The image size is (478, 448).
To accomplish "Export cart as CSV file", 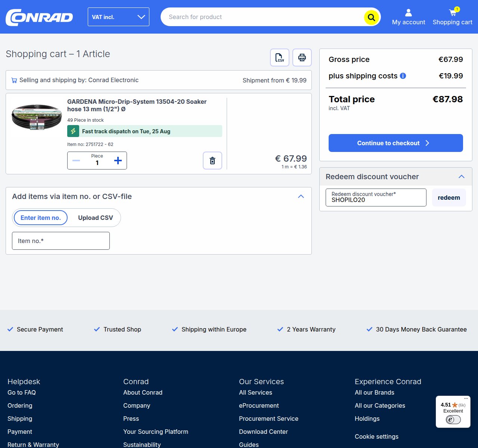I will tap(280, 57).
